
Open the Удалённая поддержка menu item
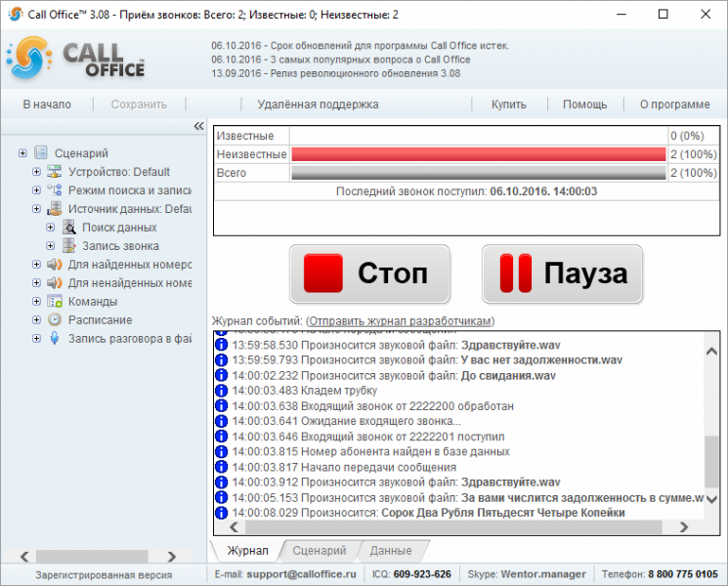tap(318, 105)
